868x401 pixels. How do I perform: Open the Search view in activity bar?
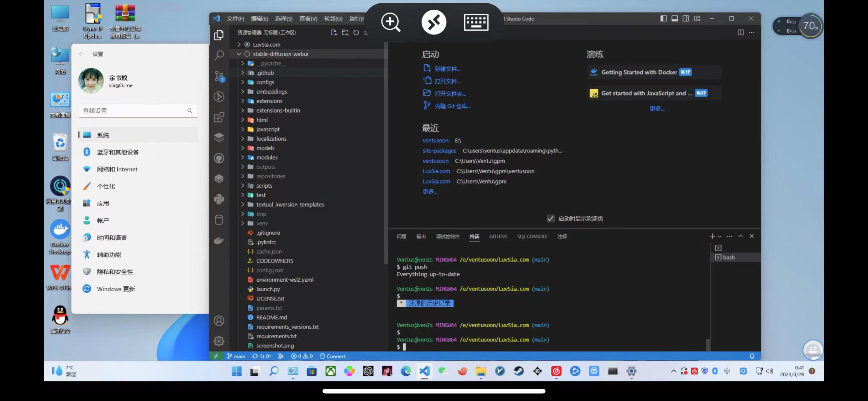[219, 55]
